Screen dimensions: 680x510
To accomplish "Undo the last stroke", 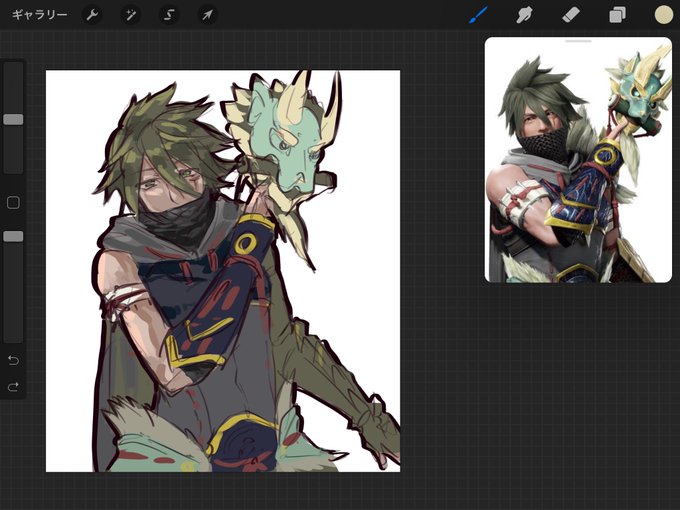I will click(13, 360).
